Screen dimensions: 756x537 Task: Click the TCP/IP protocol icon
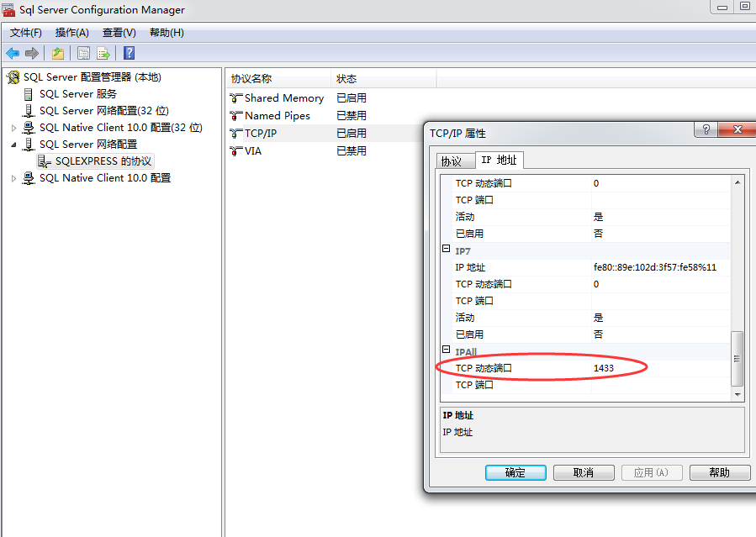click(236, 134)
